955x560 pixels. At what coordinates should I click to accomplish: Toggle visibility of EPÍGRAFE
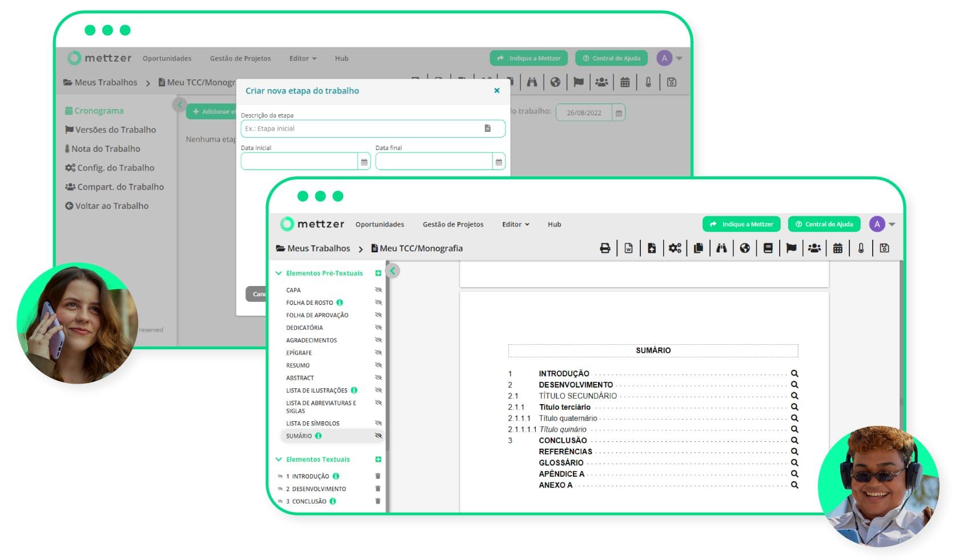(x=378, y=353)
